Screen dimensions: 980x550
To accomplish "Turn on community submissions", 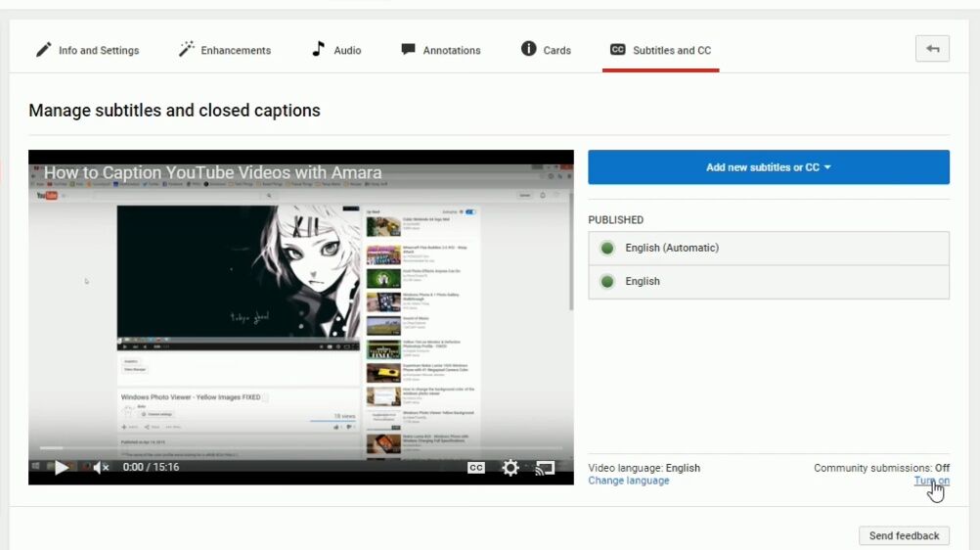I will click(932, 481).
